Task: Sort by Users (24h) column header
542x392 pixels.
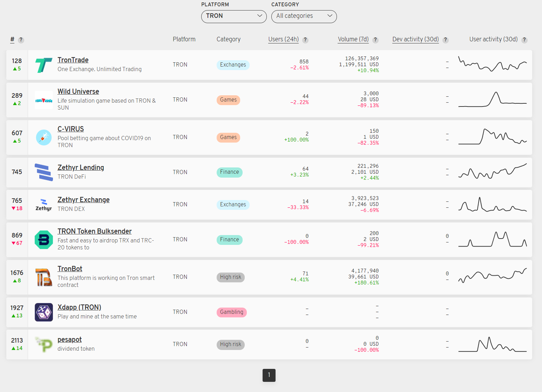Action: point(283,39)
